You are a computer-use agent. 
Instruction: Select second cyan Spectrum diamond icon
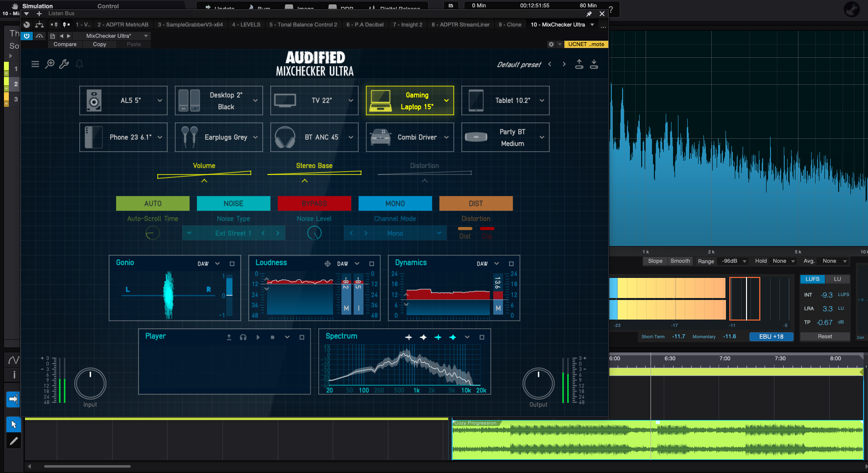click(453, 337)
